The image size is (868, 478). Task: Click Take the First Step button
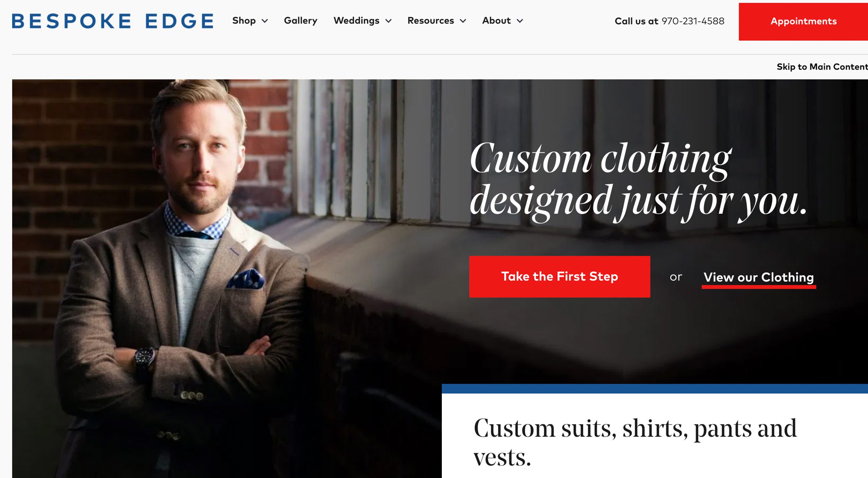pos(559,277)
